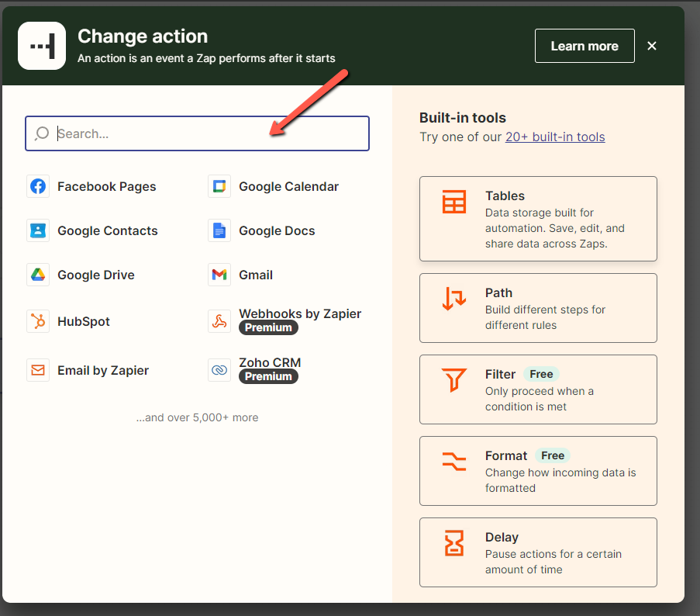Open the 20+ built-in tools link
The image size is (700, 616).
coord(555,137)
